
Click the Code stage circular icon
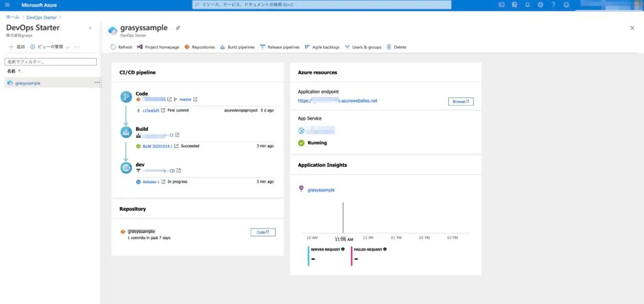coord(126,97)
